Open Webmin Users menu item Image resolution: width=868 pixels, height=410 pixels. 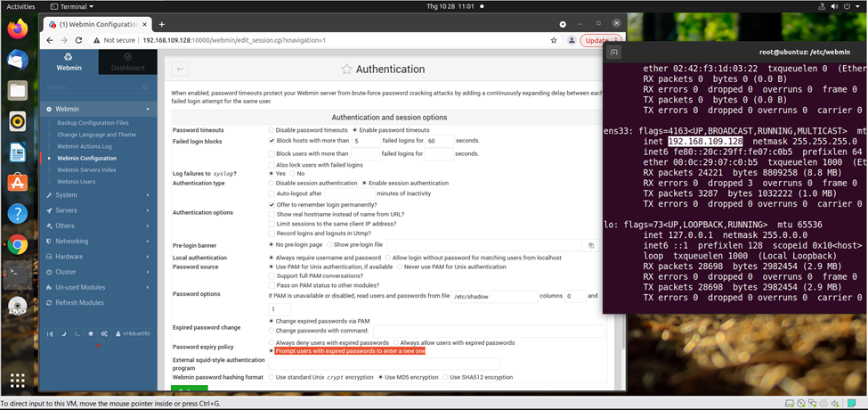point(77,182)
